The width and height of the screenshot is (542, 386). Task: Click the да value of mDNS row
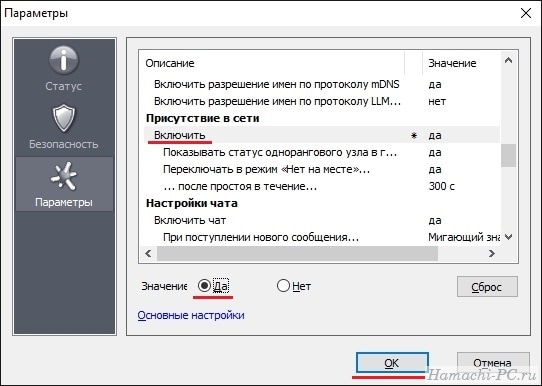[x=435, y=84]
